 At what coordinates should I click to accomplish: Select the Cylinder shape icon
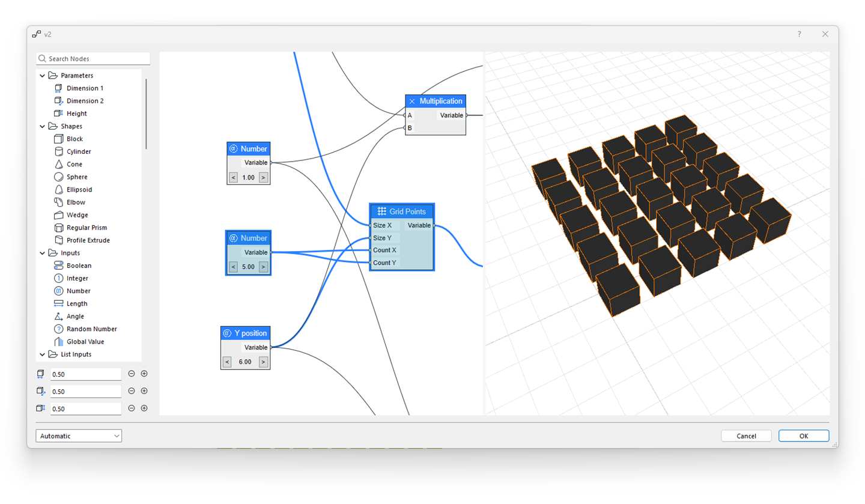(x=58, y=151)
